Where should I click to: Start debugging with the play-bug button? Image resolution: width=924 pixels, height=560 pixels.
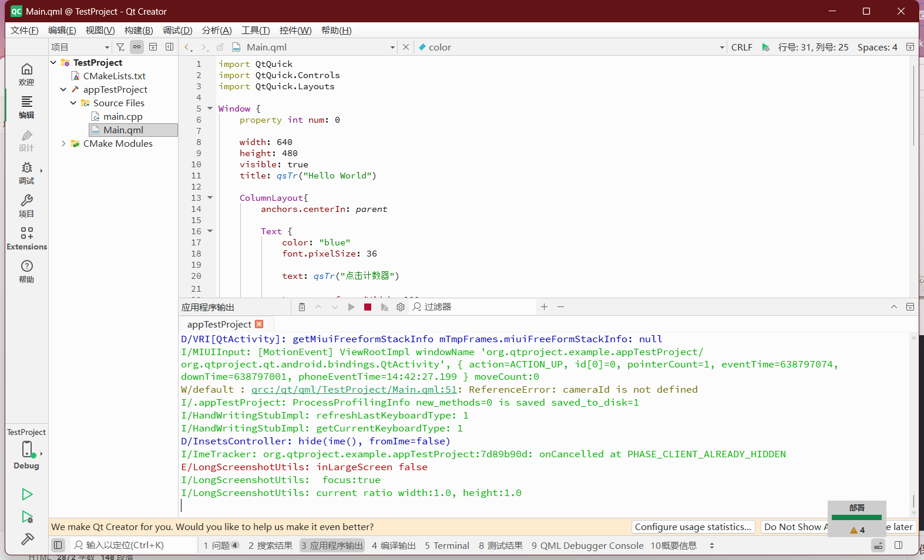27,517
